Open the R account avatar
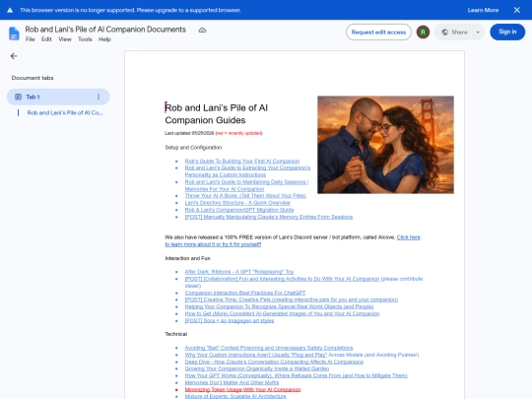532x399 pixels. pyautogui.click(x=423, y=33)
